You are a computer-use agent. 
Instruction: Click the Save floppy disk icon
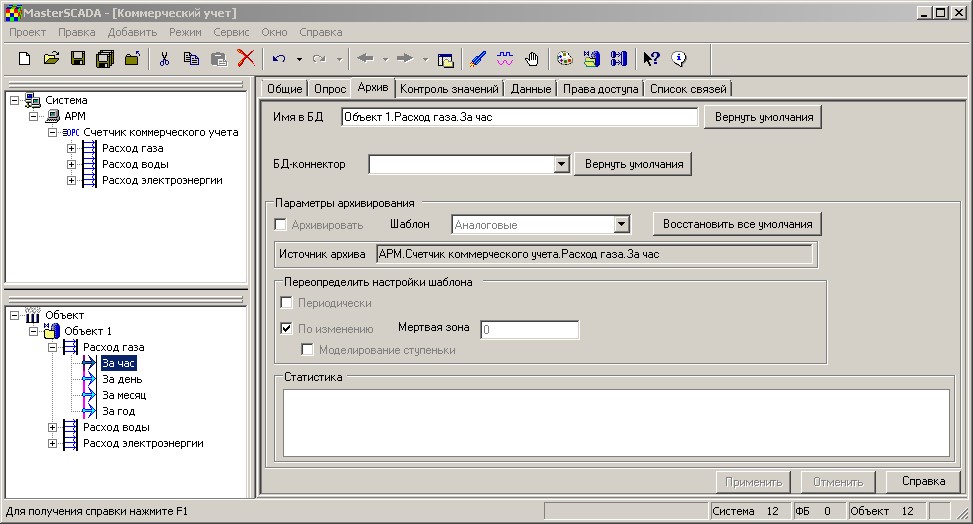pos(78,59)
